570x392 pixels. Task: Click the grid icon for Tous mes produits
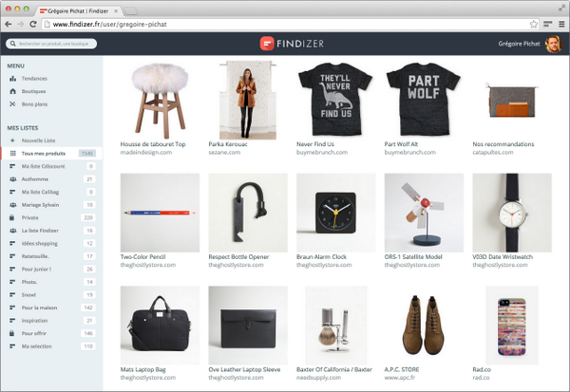[x=12, y=154]
